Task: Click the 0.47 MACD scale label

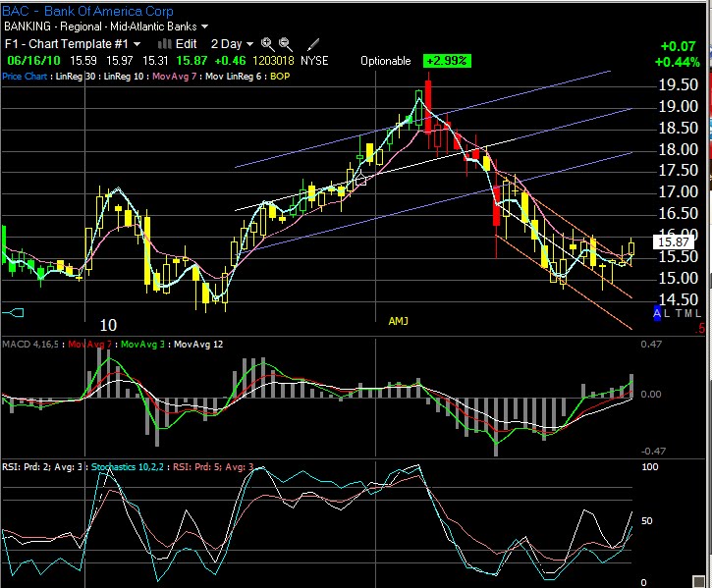Action: click(x=651, y=345)
